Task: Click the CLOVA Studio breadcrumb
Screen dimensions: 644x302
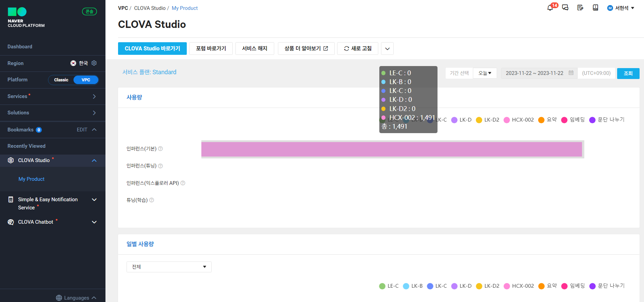Action: (150, 8)
